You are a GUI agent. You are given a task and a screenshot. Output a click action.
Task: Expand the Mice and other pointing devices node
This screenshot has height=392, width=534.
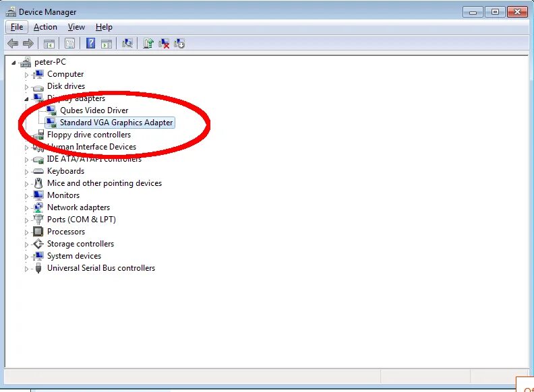coord(26,184)
